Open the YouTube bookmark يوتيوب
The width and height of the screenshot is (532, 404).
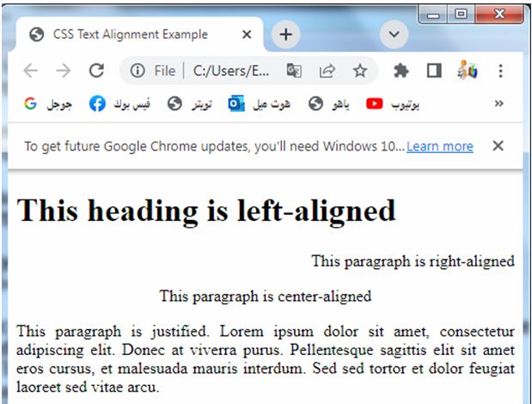click(x=393, y=104)
